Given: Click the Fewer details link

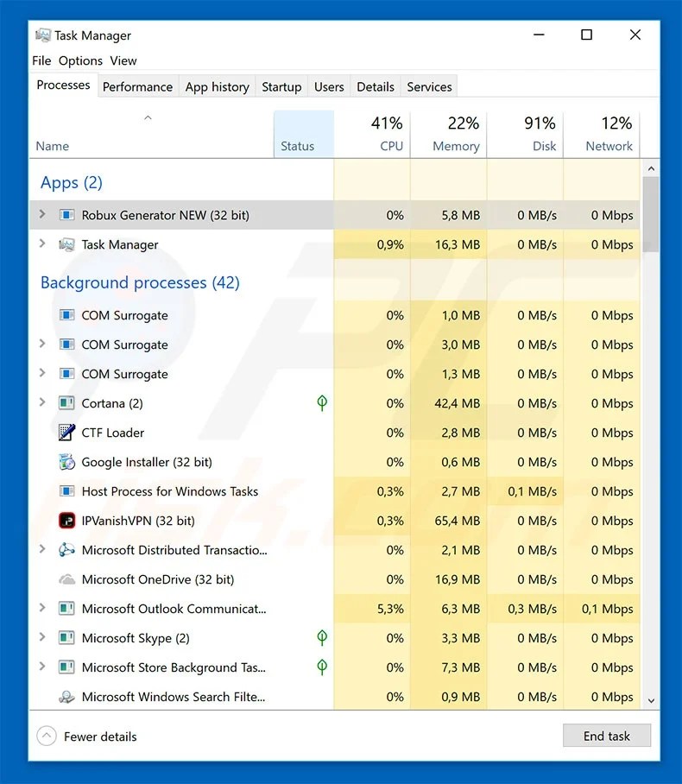Looking at the screenshot, I should [x=100, y=737].
